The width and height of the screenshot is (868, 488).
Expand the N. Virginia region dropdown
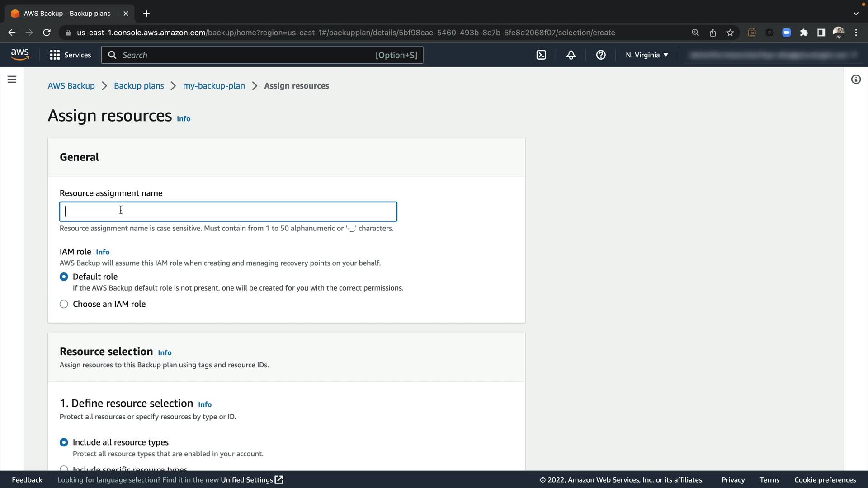point(646,55)
